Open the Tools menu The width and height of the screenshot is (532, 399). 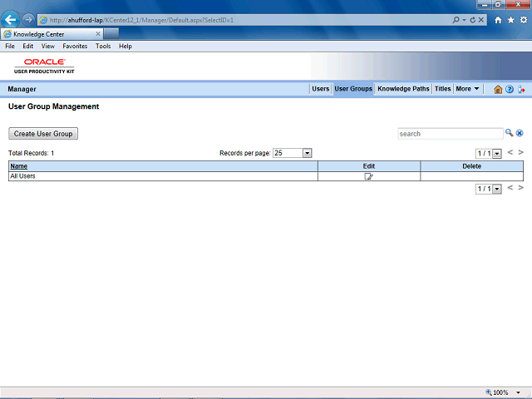point(103,47)
